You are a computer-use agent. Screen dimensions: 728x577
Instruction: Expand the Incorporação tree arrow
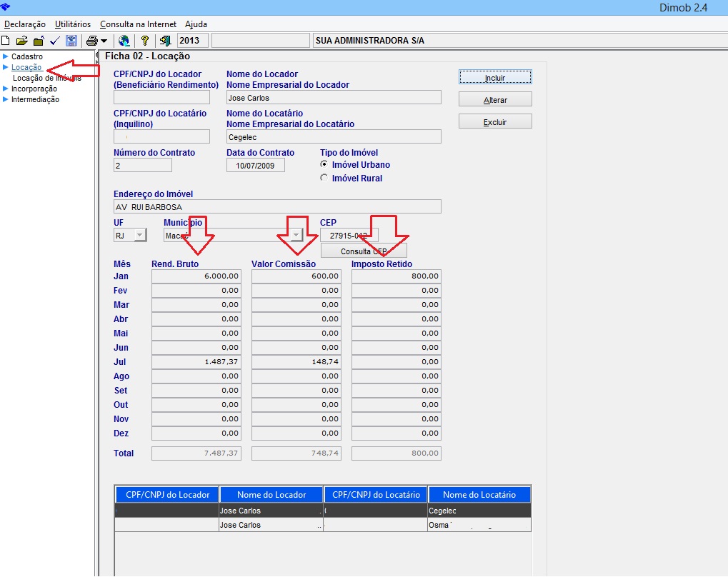(x=6, y=89)
